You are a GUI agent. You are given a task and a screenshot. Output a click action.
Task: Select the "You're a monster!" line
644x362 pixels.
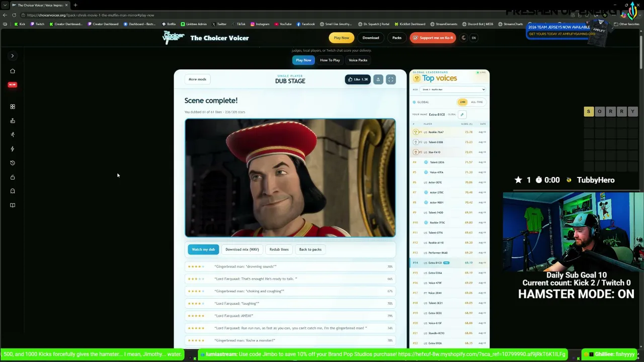(x=290, y=340)
